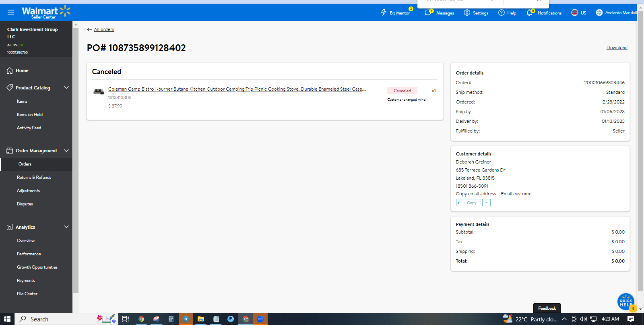The width and height of the screenshot is (644, 325).
Task: Select Orders in Order Management
Action: pos(25,164)
